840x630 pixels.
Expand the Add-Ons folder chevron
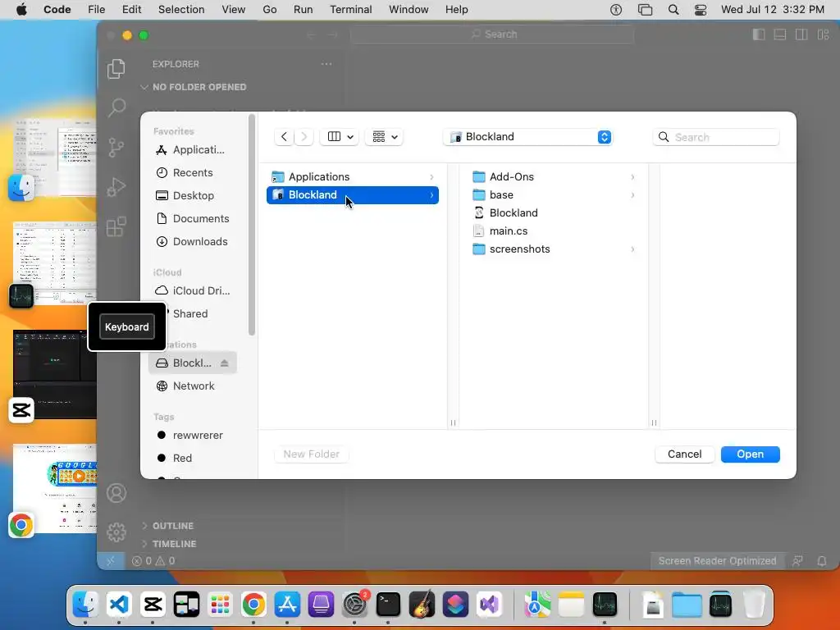(x=632, y=177)
